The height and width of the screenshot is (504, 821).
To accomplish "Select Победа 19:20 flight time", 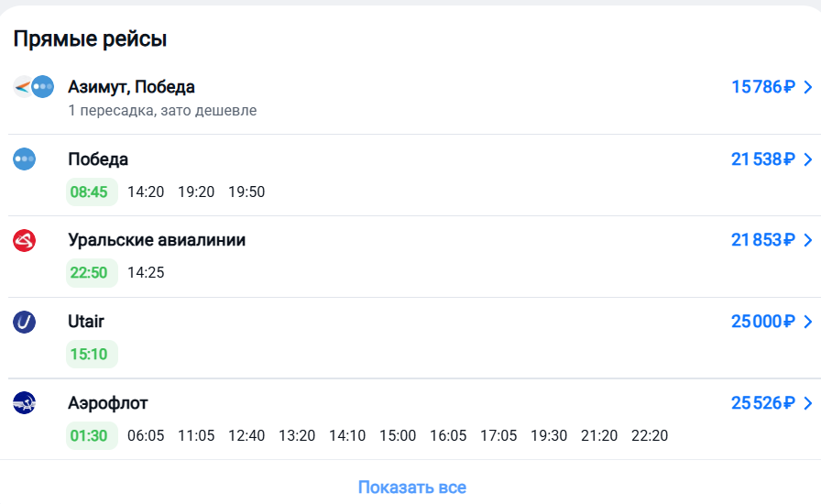I will [196, 192].
